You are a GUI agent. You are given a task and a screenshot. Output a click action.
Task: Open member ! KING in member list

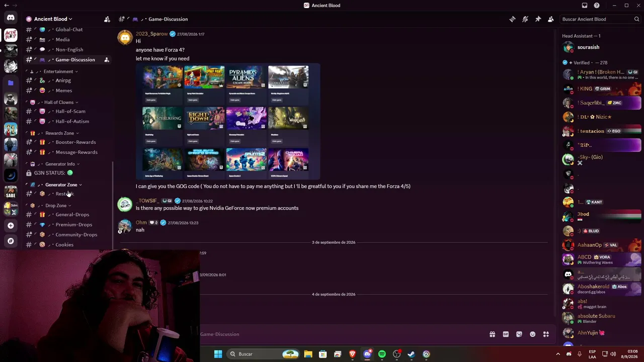[x=602, y=89]
